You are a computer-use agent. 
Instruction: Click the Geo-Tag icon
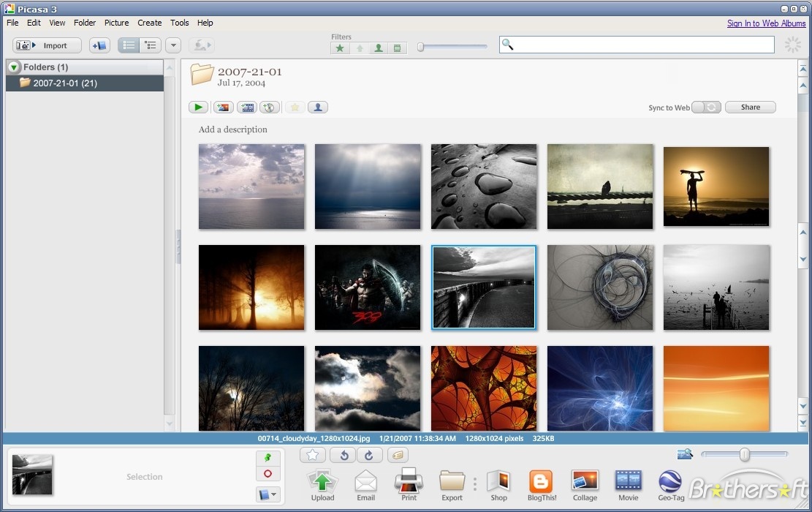pyautogui.click(x=671, y=484)
